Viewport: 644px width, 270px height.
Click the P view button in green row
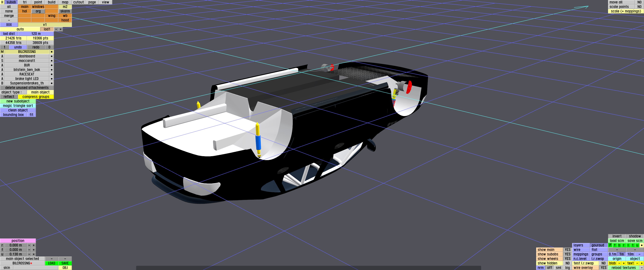(610, 245)
